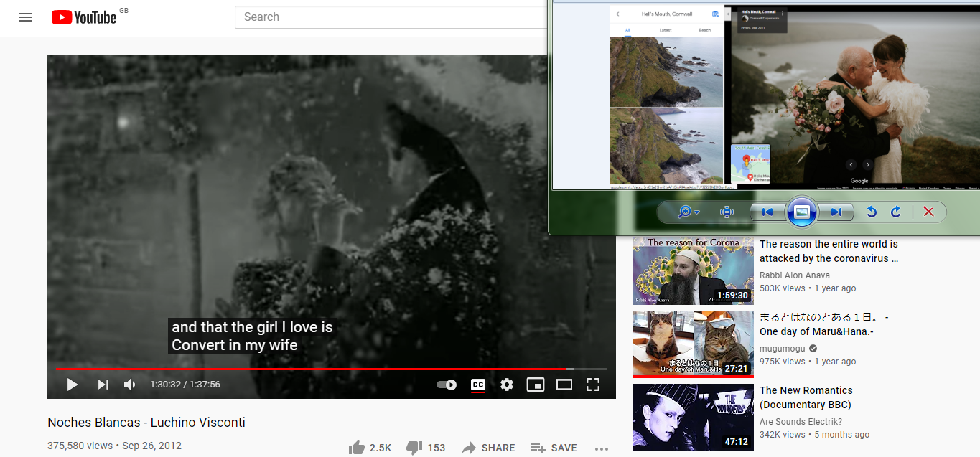The width and height of the screenshot is (980, 457).
Task: Rotate photo counterclockwise in Photo Viewer
Action: (872, 212)
